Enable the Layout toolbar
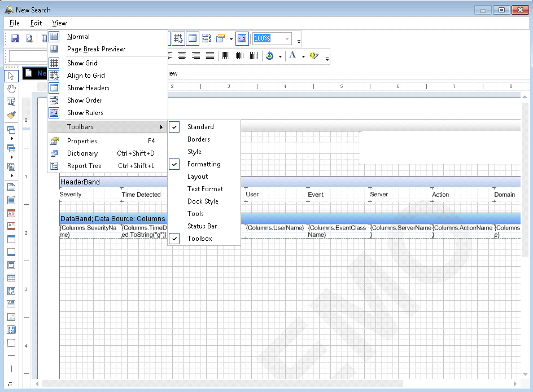 pos(204,177)
